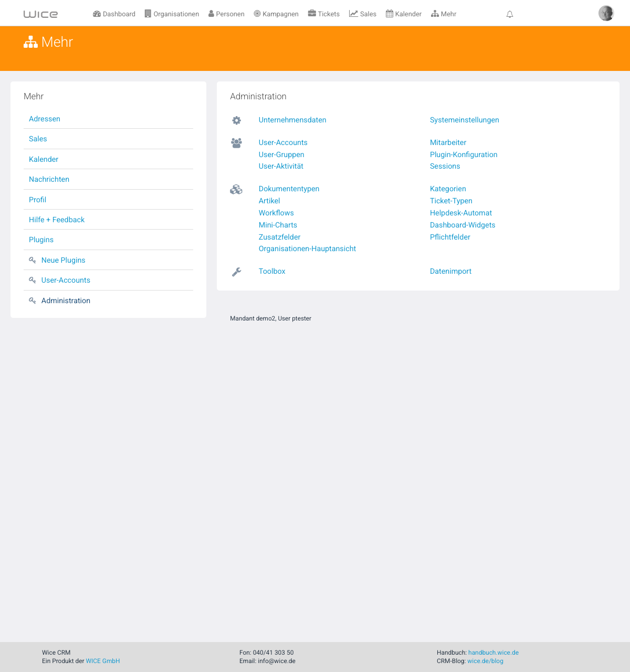
Task: Click the cubes icon beside Dokumententypen
Action: point(236,189)
